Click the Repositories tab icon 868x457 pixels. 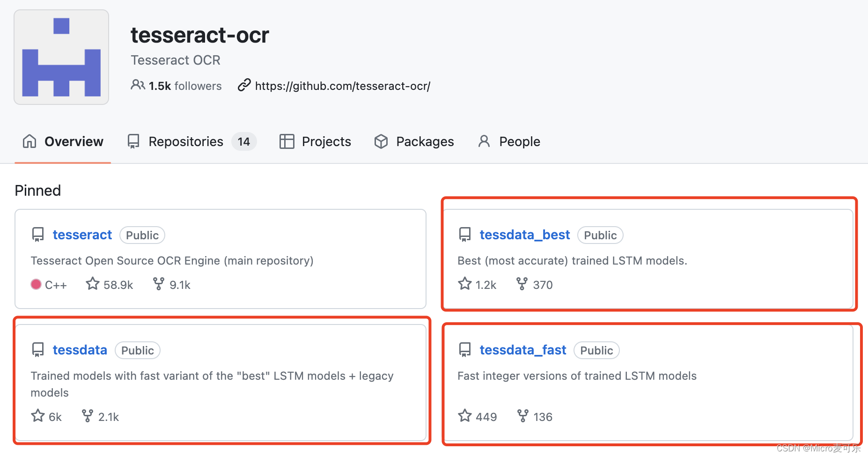pos(133,141)
